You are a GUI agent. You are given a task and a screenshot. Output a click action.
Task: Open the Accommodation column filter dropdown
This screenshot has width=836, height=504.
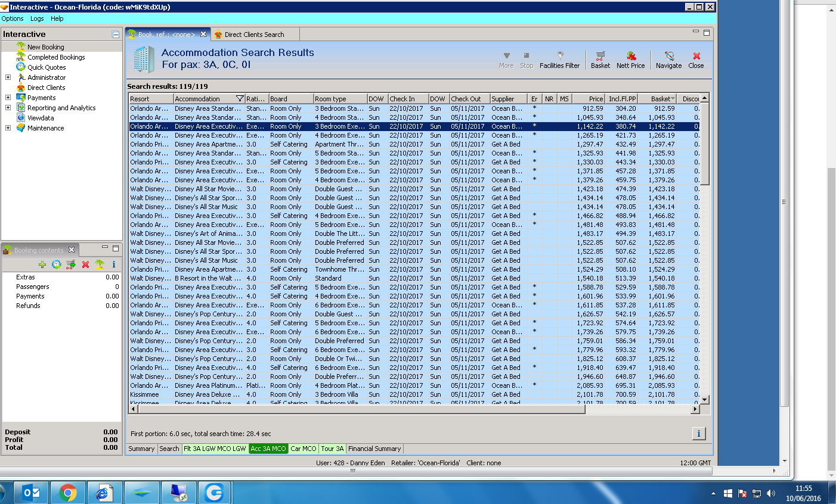(240, 99)
